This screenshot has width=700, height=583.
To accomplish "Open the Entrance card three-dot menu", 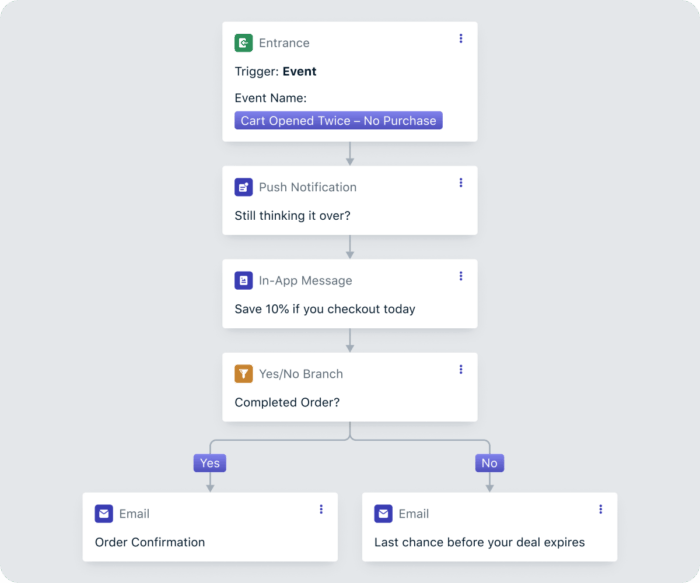I will coord(461,39).
